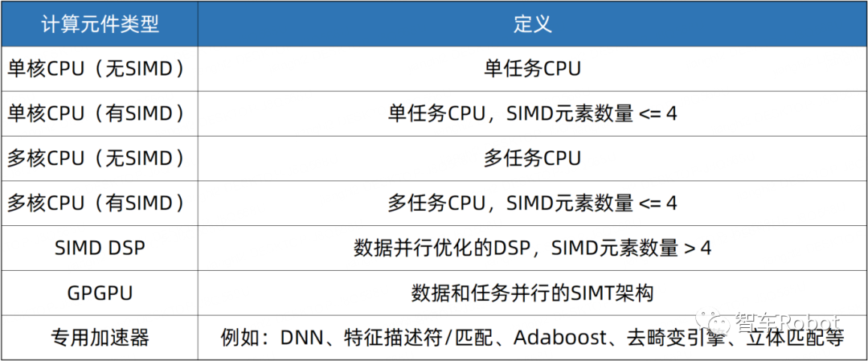Click the 单核CPU（无SIMD） row label
The width and height of the screenshot is (868, 361).
(x=100, y=69)
